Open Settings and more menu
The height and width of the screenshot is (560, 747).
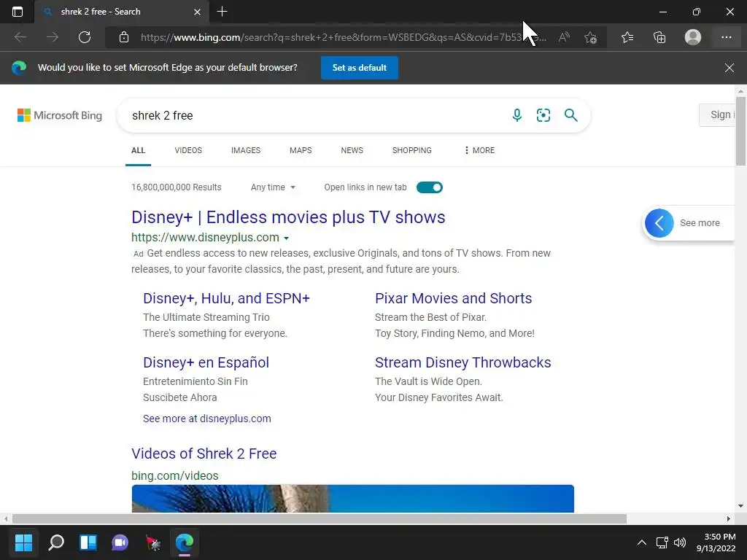(x=726, y=37)
